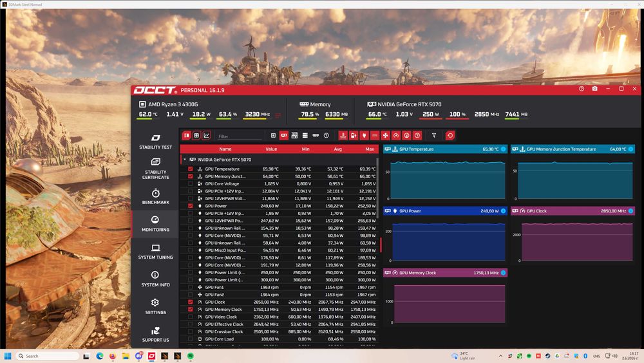This screenshot has height=363, width=644.
Task: Toggle the memory module source filter
Action: tap(316, 136)
